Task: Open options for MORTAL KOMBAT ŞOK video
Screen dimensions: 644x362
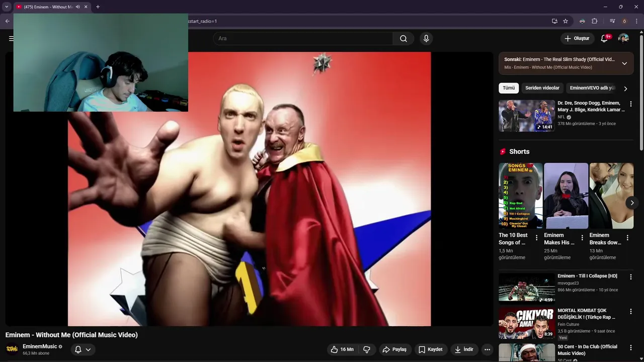Action: (x=630, y=312)
